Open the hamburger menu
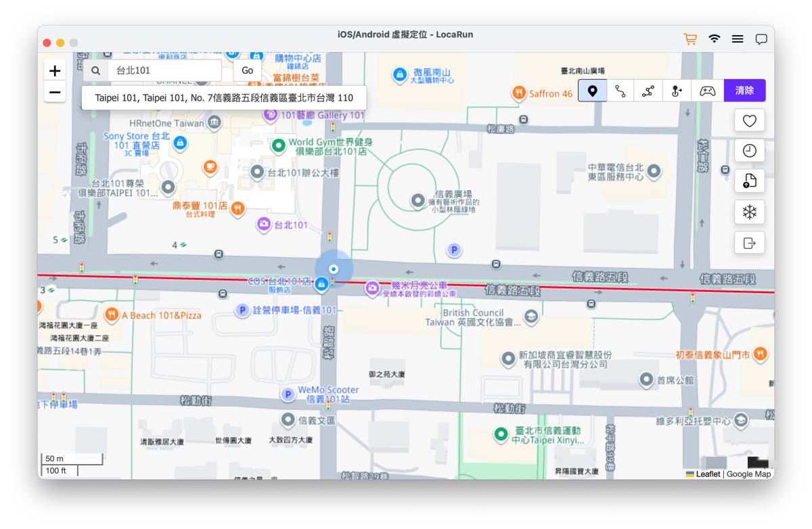This screenshot has width=812, height=529. point(738,39)
